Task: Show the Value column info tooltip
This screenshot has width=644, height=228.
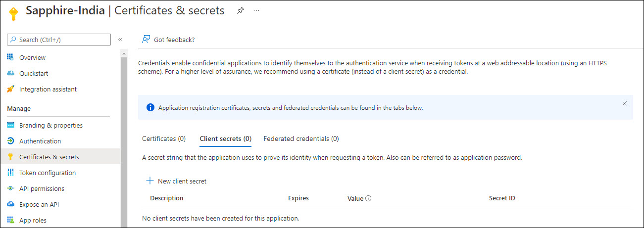Action: [369, 198]
